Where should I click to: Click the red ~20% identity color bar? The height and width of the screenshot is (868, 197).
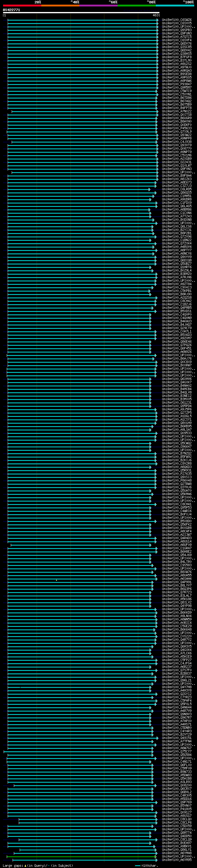pos(22,6)
